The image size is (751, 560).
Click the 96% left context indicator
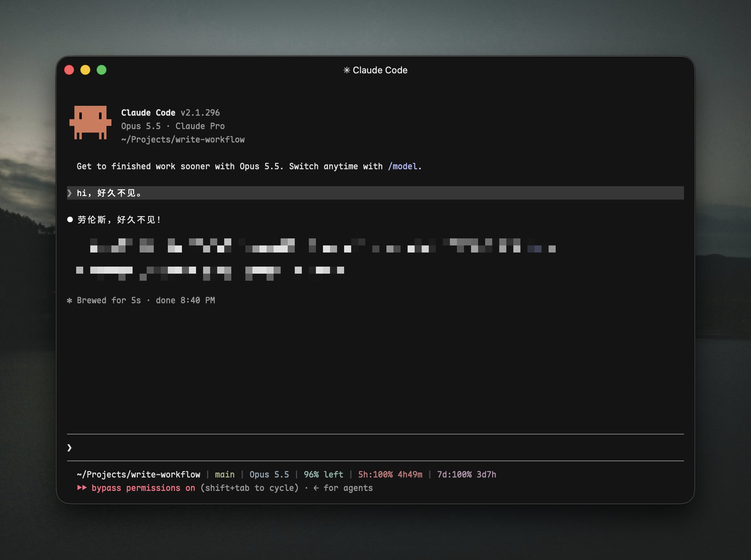tap(323, 475)
